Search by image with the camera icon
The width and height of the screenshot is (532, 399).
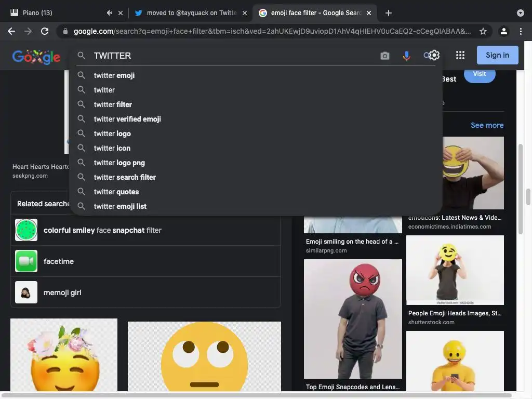click(385, 56)
